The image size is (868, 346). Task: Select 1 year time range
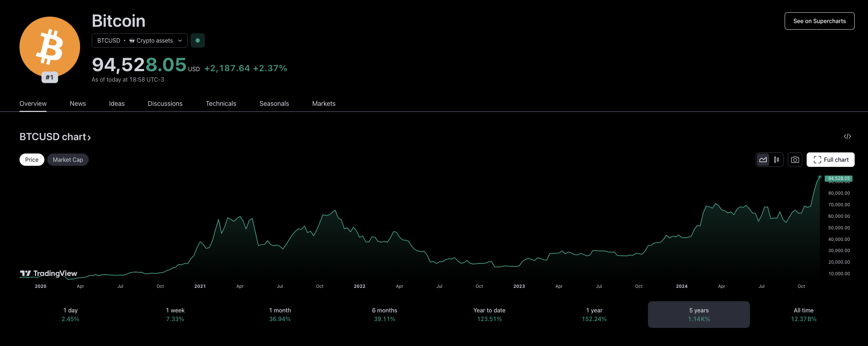click(x=594, y=315)
